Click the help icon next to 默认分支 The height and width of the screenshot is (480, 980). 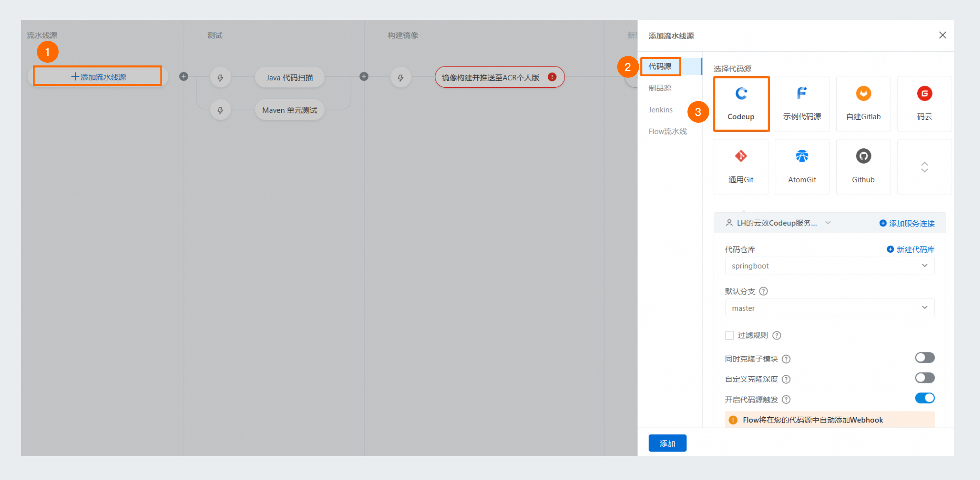[763, 291]
